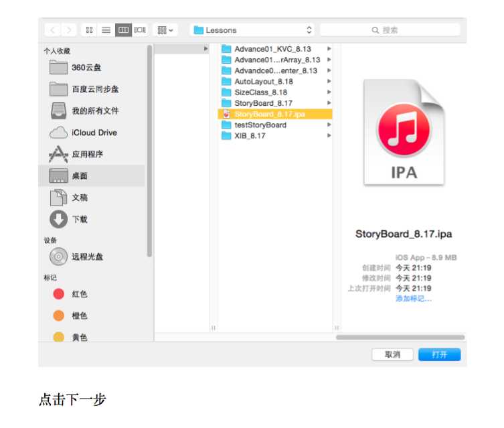The image size is (504, 428).
Task: Select the StoryBoard_8.17.ipa file
Action: click(x=275, y=114)
